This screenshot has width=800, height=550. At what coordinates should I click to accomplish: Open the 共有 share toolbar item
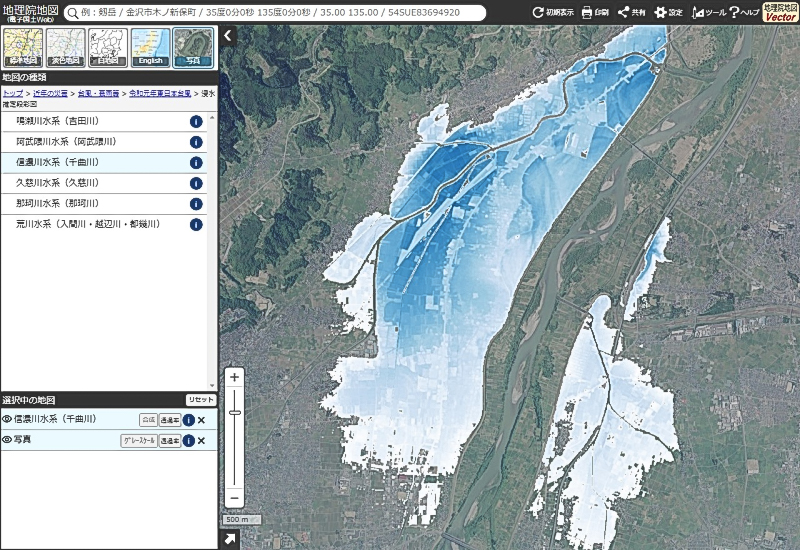(632, 12)
